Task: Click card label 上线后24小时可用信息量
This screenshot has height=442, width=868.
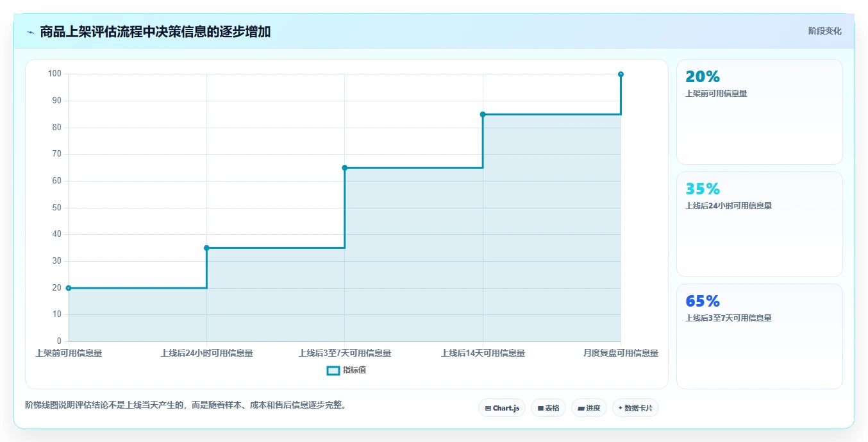Action: [728, 206]
